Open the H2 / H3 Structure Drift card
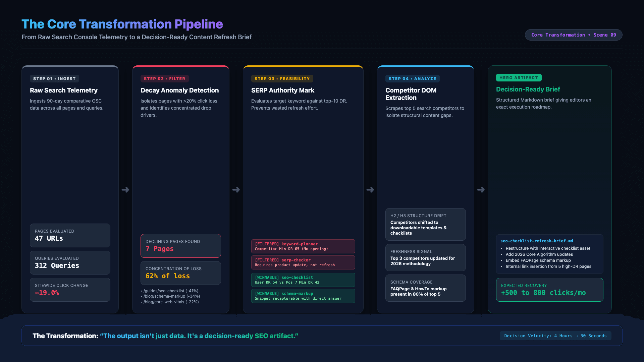Screen dimensions: 644x362 tap(426, 224)
